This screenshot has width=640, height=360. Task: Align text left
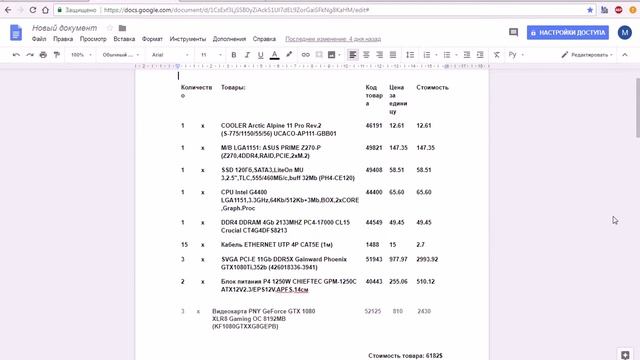(x=353, y=55)
